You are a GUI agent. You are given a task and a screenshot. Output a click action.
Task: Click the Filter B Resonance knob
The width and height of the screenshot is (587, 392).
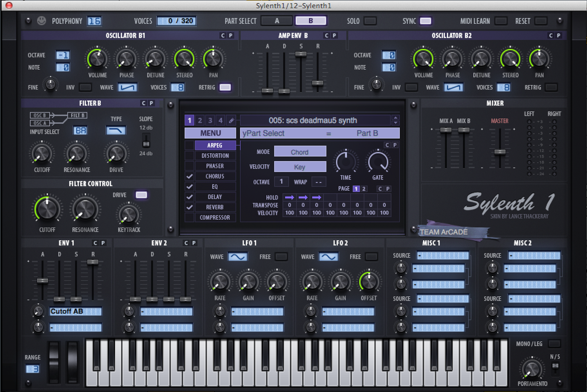[x=76, y=154]
